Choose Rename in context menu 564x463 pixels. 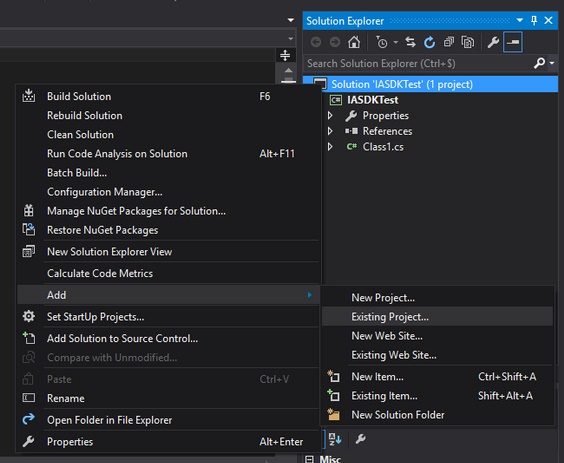point(168,398)
